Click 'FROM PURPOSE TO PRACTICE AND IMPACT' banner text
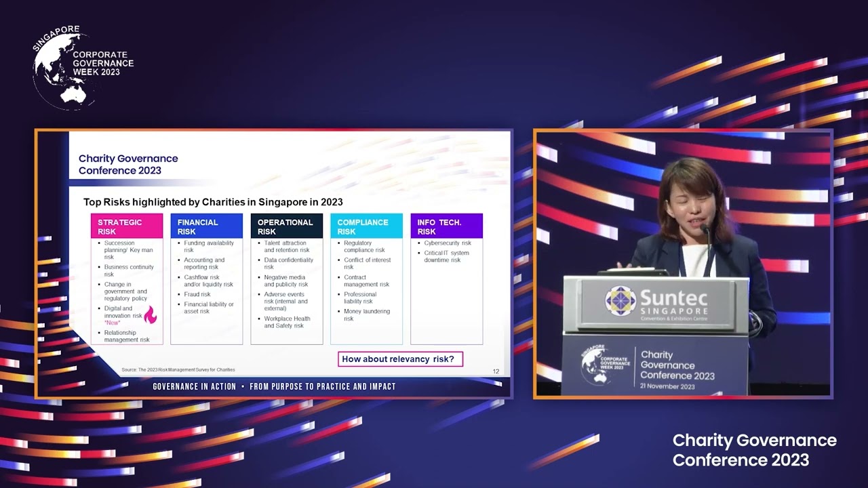 tap(323, 386)
